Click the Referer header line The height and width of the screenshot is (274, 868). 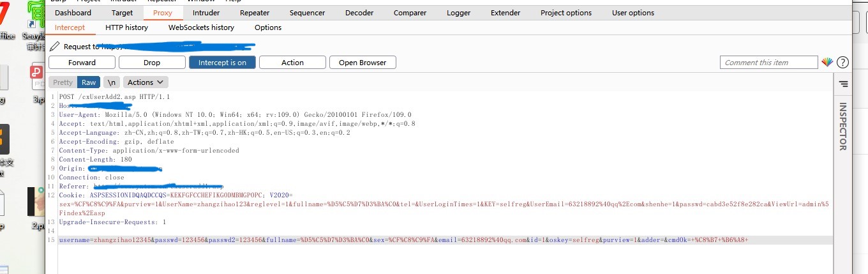(140, 186)
